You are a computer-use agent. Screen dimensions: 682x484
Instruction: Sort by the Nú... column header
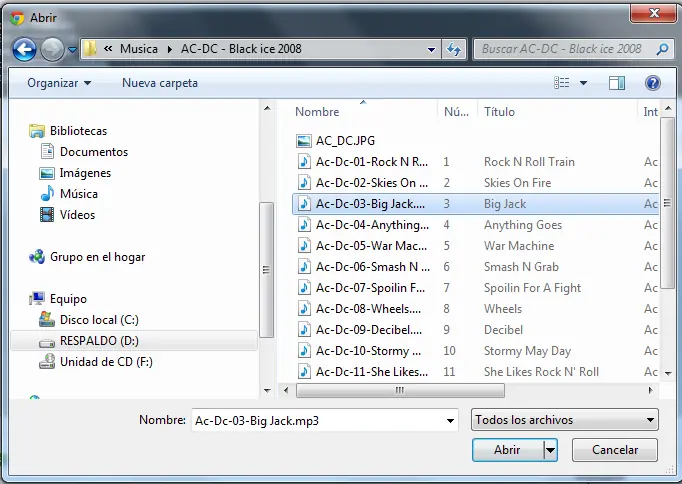click(x=458, y=112)
